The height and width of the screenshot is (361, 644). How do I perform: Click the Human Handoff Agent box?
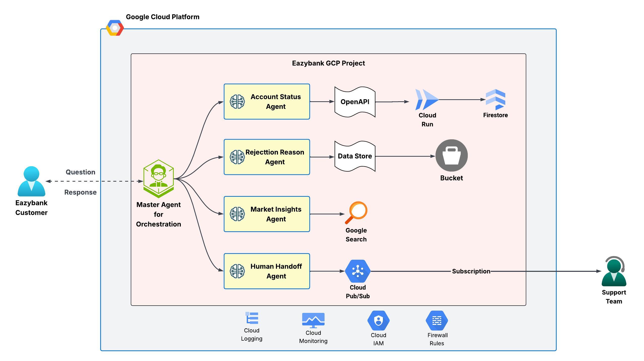[267, 271]
